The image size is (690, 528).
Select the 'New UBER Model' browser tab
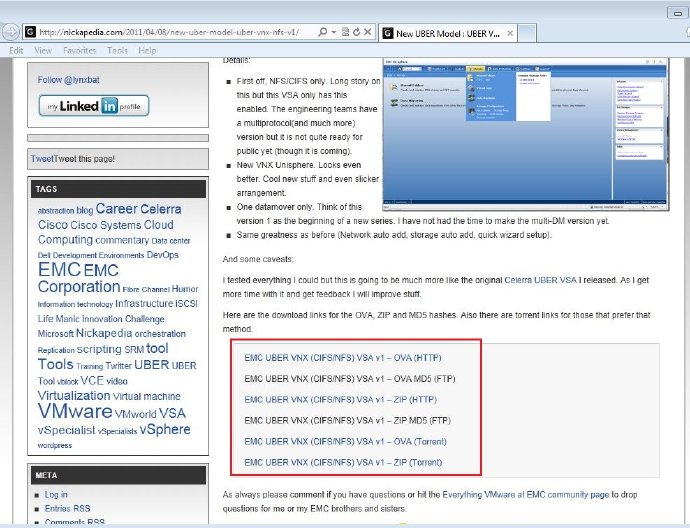[x=448, y=33]
